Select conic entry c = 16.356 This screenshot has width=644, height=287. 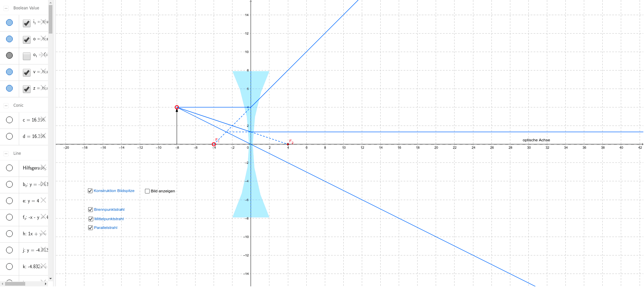coord(34,120)
